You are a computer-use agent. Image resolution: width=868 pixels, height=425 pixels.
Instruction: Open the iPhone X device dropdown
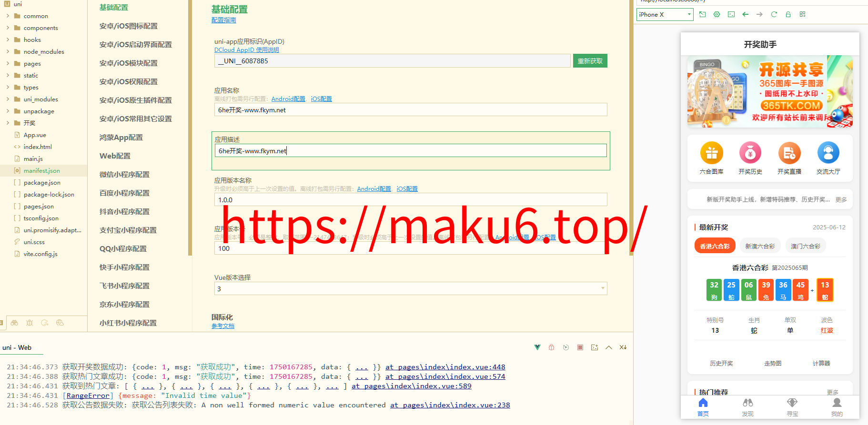[x=665, y=14]
